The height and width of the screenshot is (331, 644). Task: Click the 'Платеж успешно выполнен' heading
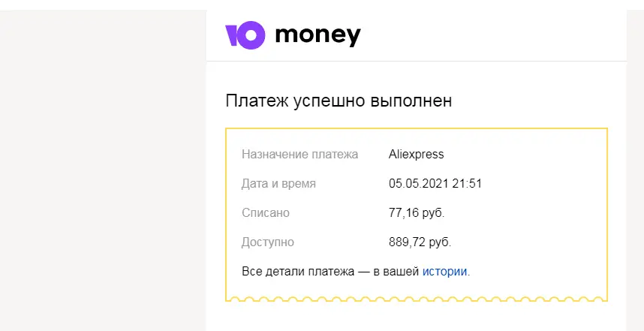339,101
